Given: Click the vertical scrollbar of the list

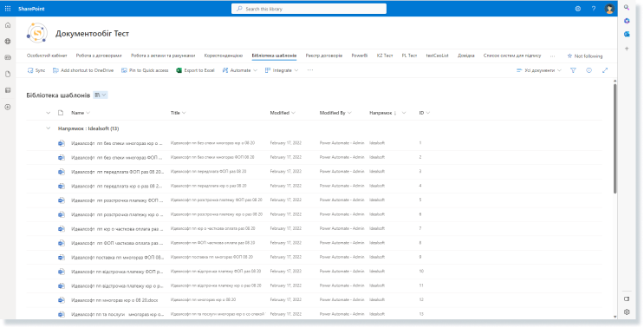Looking at the screenshot, I should point(615,138).
